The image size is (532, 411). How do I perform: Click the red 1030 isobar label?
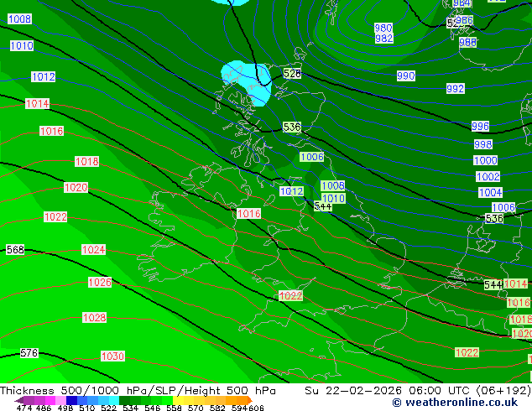pos(113,356)
